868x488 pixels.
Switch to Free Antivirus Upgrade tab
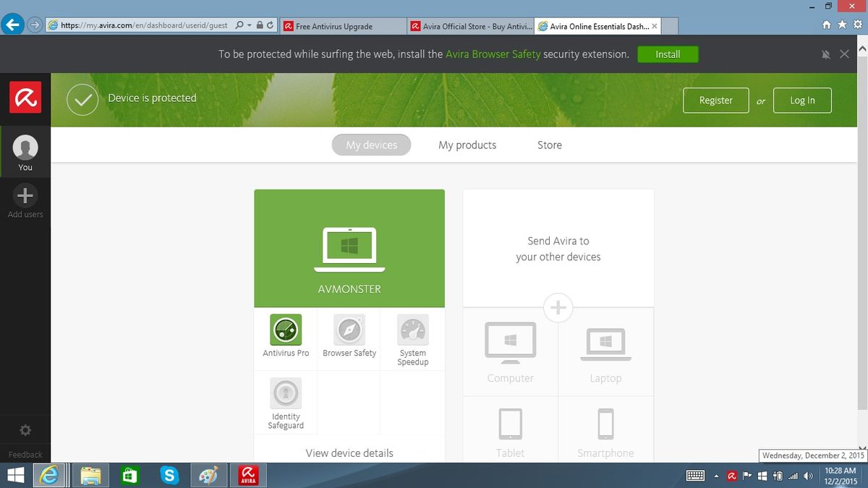(343, 26)
